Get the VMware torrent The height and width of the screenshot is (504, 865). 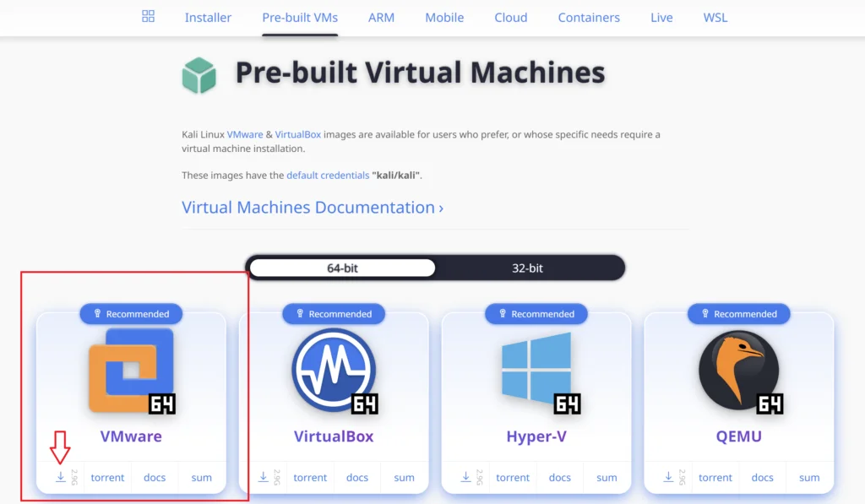pyautogui.click(x=107, y=478)
